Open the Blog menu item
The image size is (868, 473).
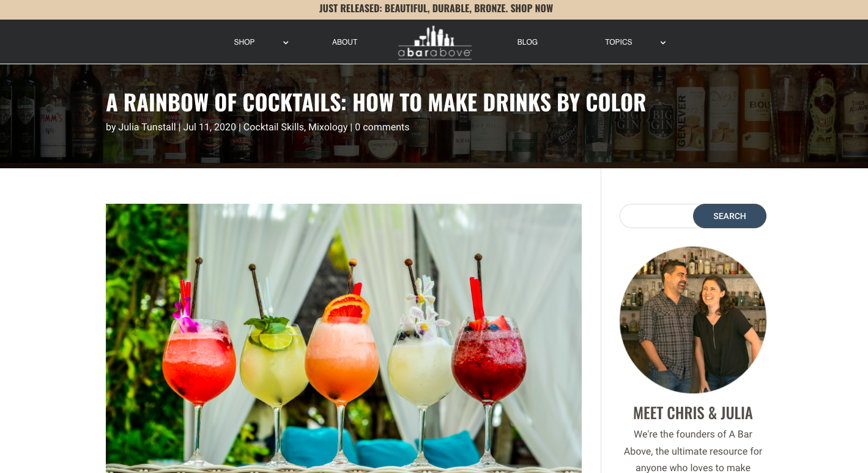(x=527, y=42)
